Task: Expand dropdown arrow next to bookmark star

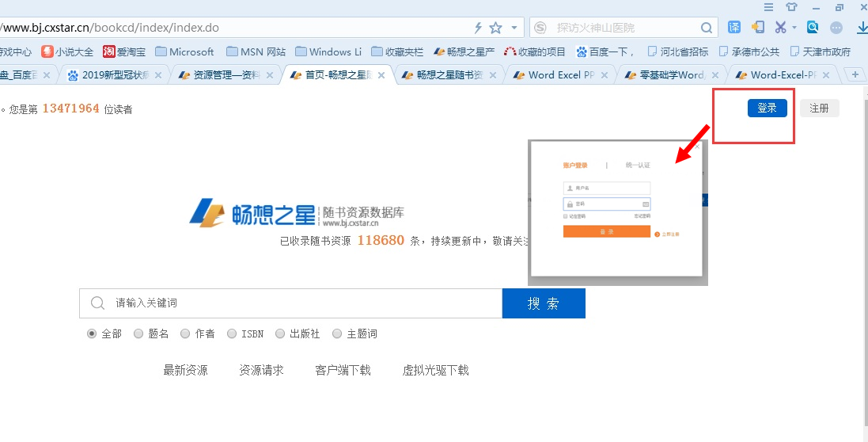Action: coord(514,28)
